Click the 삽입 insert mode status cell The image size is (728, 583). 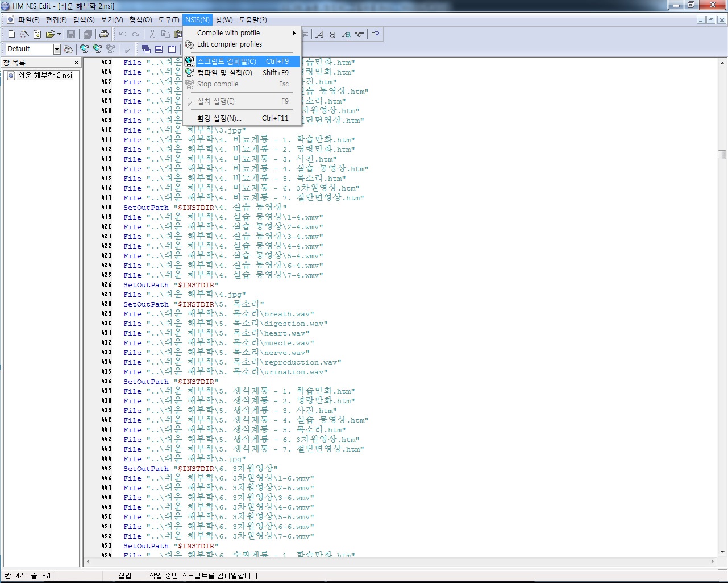pos(125,576)
